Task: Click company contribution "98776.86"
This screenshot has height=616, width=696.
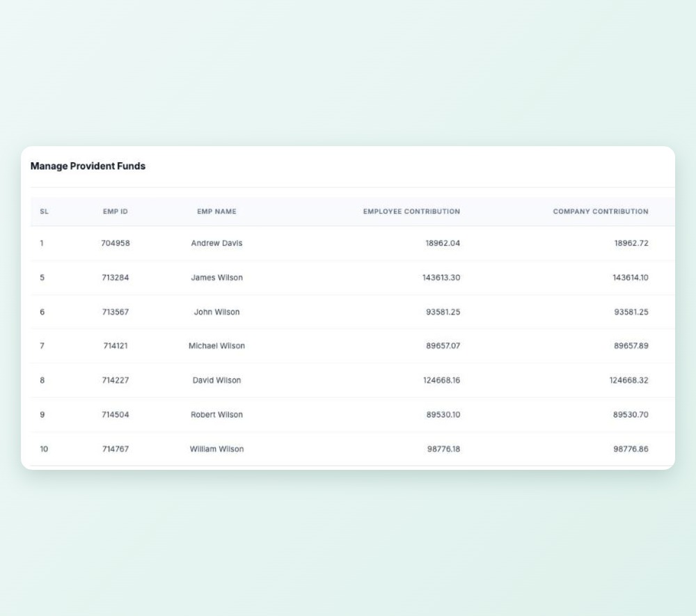Action: (631, 449)
